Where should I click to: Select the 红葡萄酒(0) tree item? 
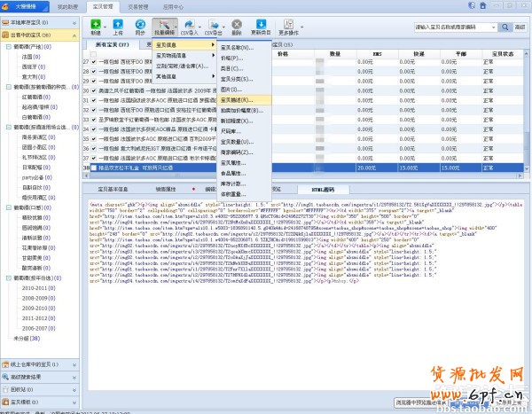[36, 97]
